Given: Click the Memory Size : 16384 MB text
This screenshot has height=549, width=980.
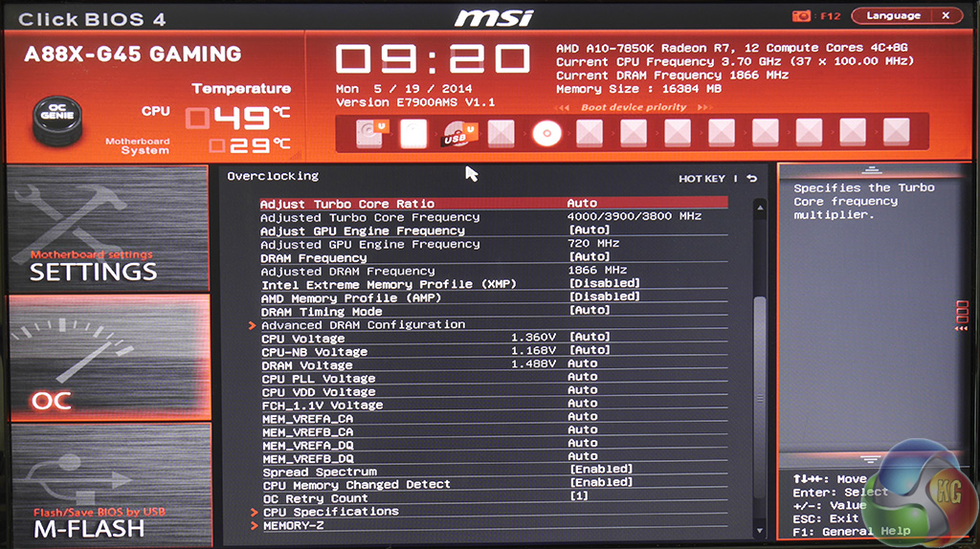Looking at the screenshot, I should (x=638, y=89).
